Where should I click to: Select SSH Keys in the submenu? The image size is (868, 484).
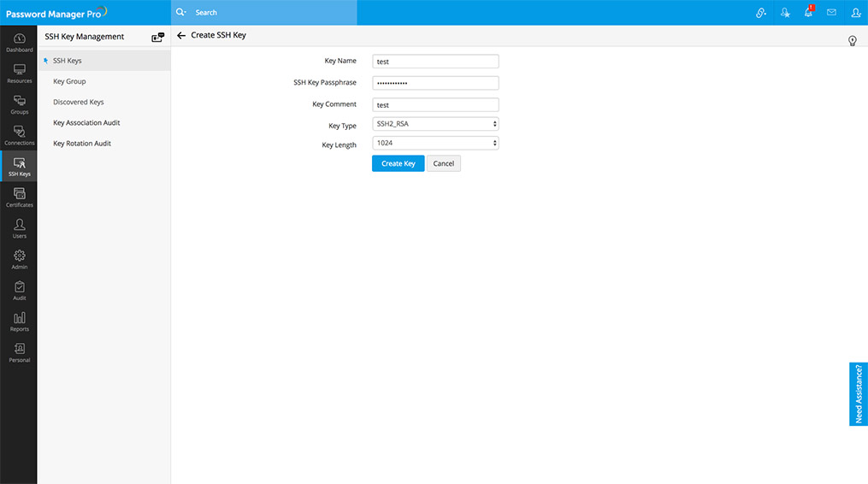(104, 61)
